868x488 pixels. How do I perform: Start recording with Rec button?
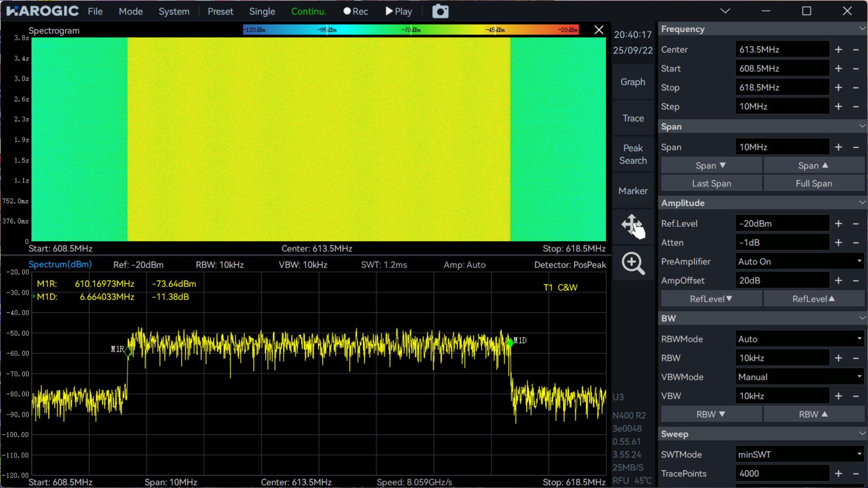tap(356, 12)
